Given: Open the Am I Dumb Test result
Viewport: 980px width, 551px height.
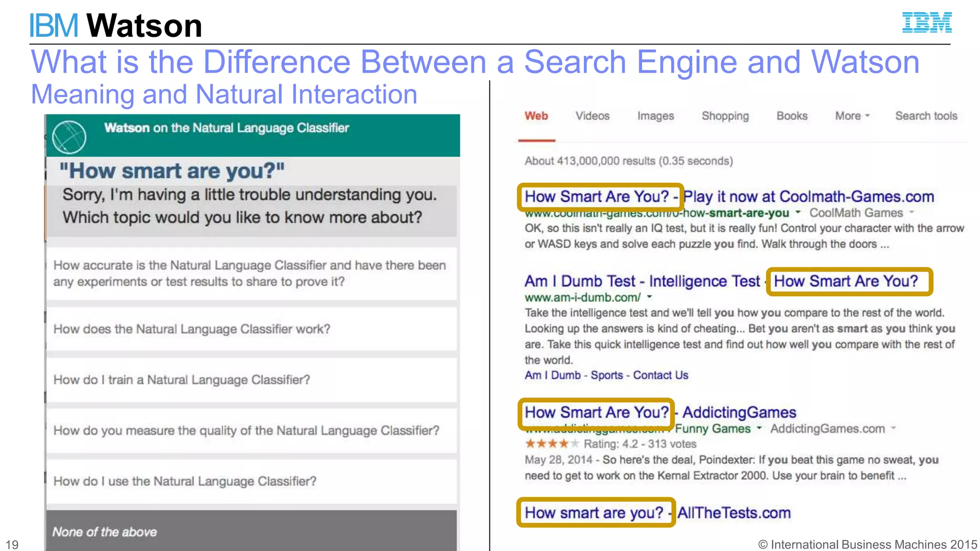Looking at the screenshot, I should 722,281.
